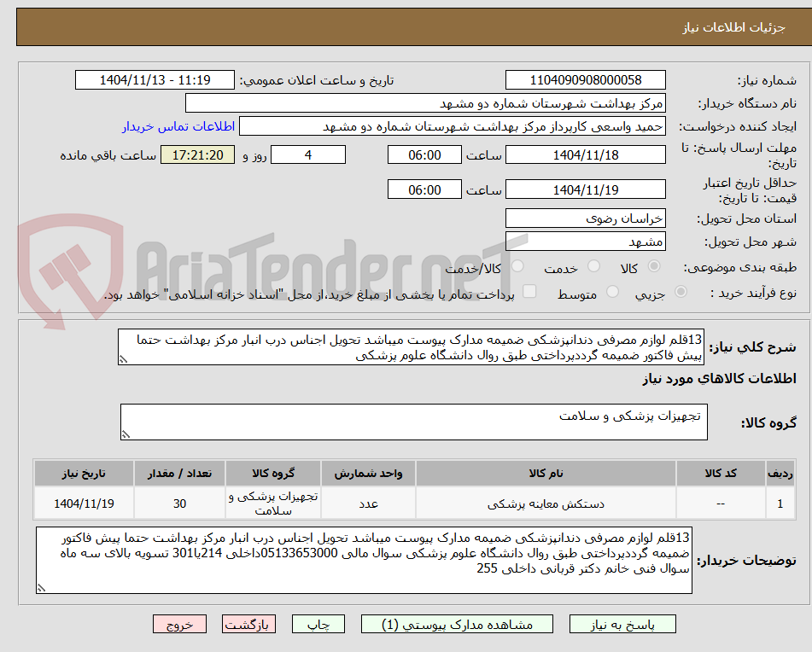Select the متوسط purchase type radio
Image resolution: width=812 pixels, height=652 pixels.
tap(612, 292)
